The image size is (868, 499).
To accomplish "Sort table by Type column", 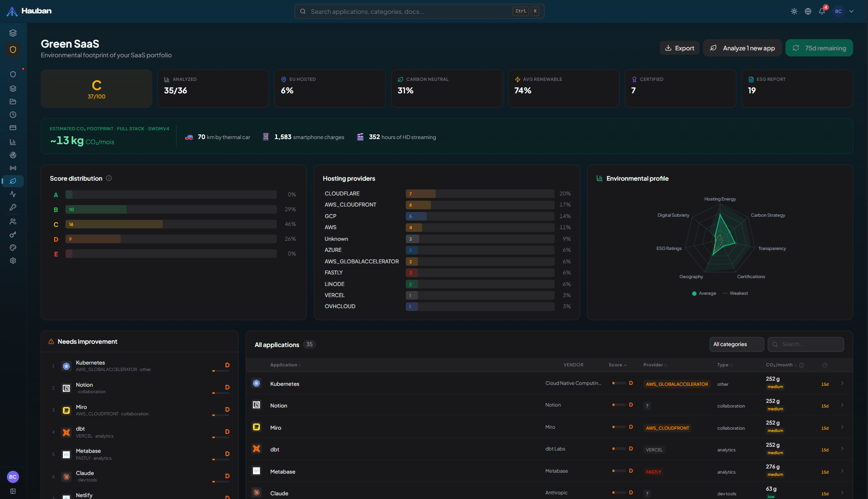I will (724, 365).
